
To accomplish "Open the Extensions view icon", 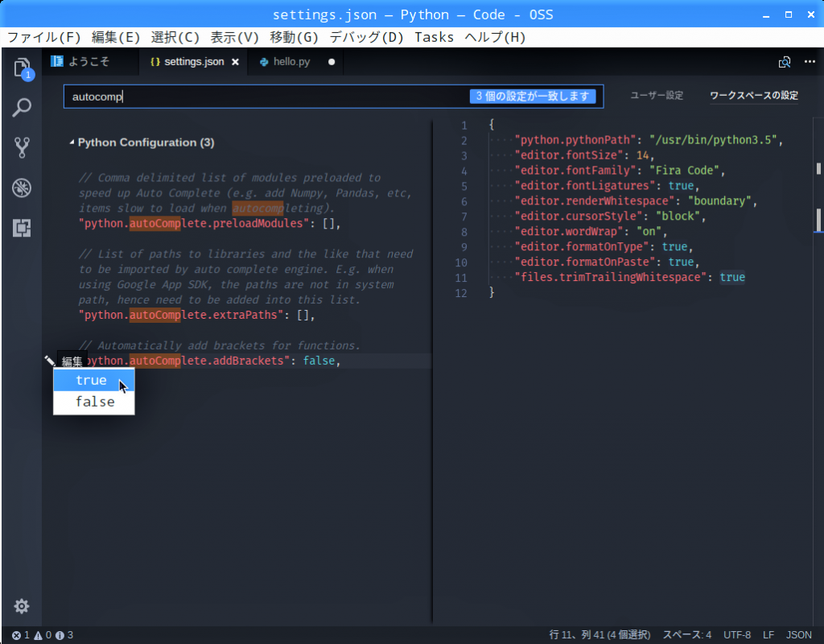I will tap(22, 228).
